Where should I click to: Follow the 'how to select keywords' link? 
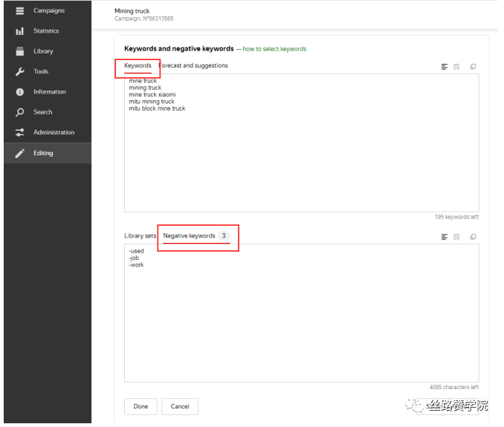[274, 49]
